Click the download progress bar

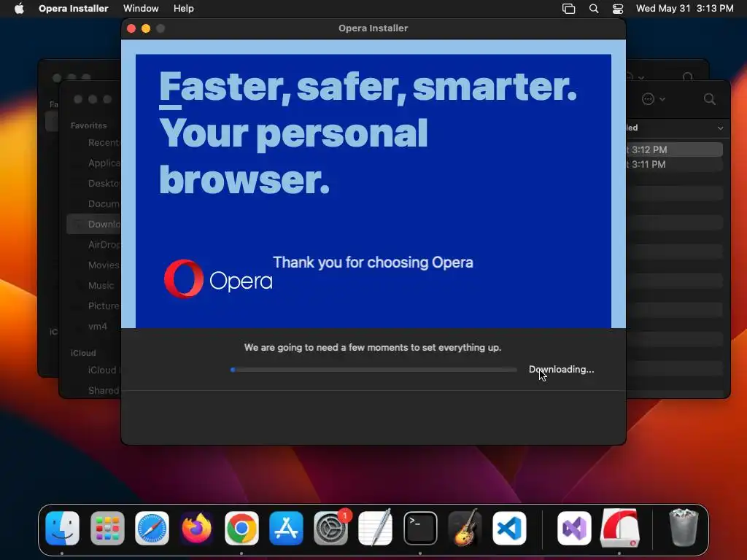[373, 370]
